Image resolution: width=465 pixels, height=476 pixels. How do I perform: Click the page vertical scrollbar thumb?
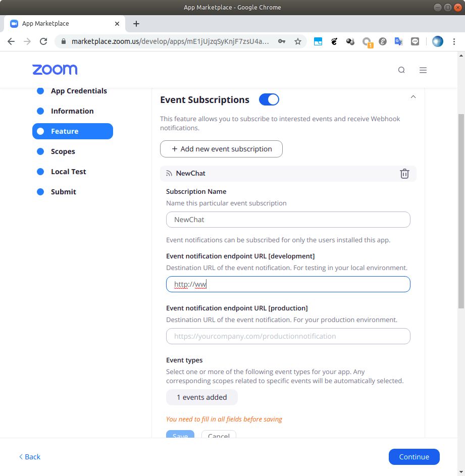click(461, 211)
